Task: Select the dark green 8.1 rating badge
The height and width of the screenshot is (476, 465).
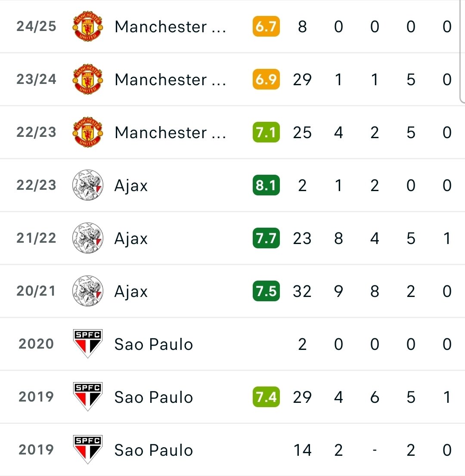Action: (x=266, y=185)
